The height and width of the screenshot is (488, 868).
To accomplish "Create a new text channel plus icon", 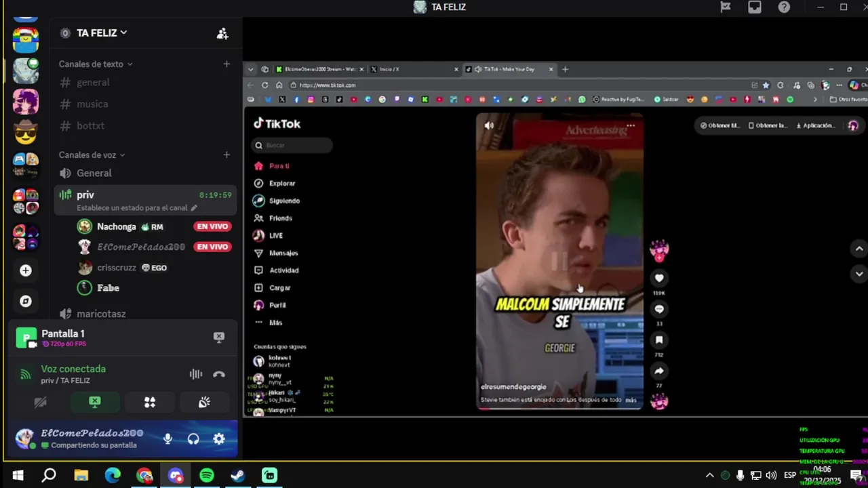I will point(226,64).
